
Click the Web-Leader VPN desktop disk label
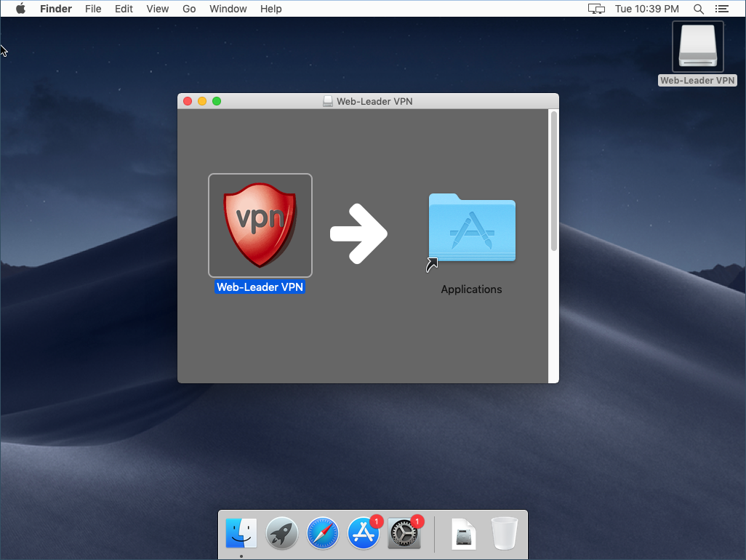point(697,81)
